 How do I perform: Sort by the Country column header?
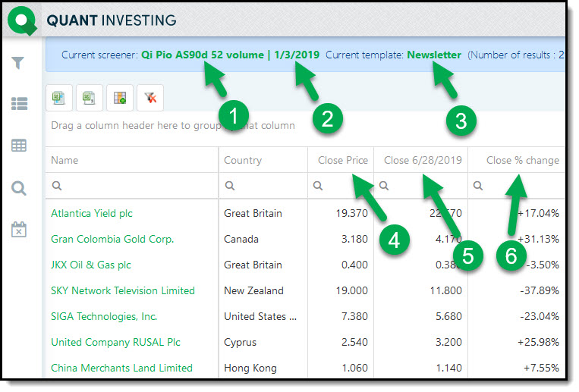[x=243, y=160]
